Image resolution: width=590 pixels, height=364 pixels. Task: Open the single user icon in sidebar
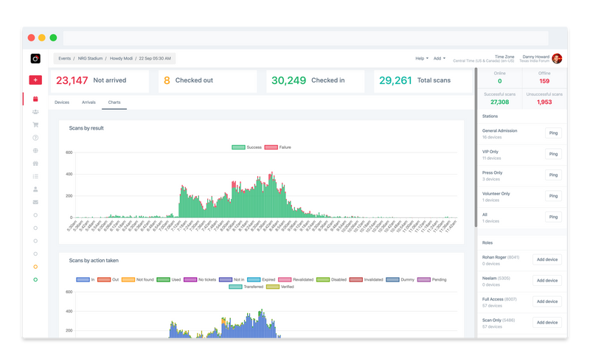[35, 189]
